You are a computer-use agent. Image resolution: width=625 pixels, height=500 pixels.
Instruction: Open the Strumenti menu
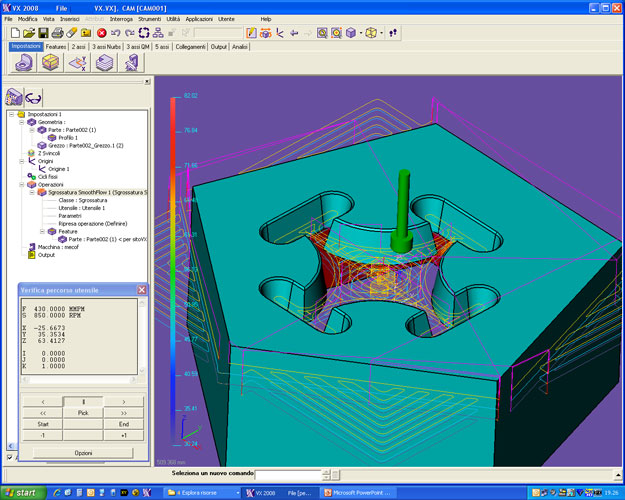(x=152, y=19)
